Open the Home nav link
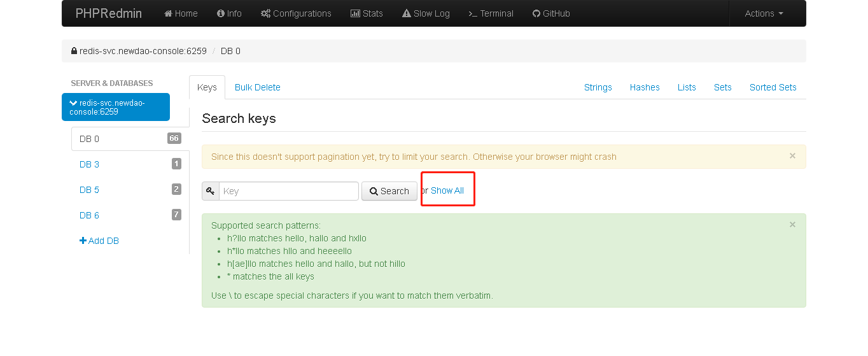 click(181, 13)
